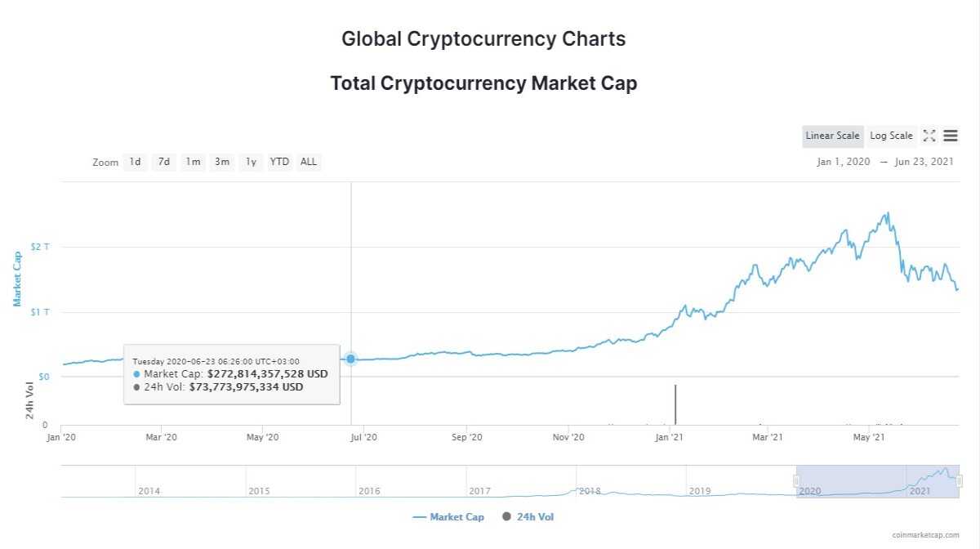Image resolution: width=980 pixels, height=549 pixels.
Task: Show ALL historical data
Action: click(309, 162)
